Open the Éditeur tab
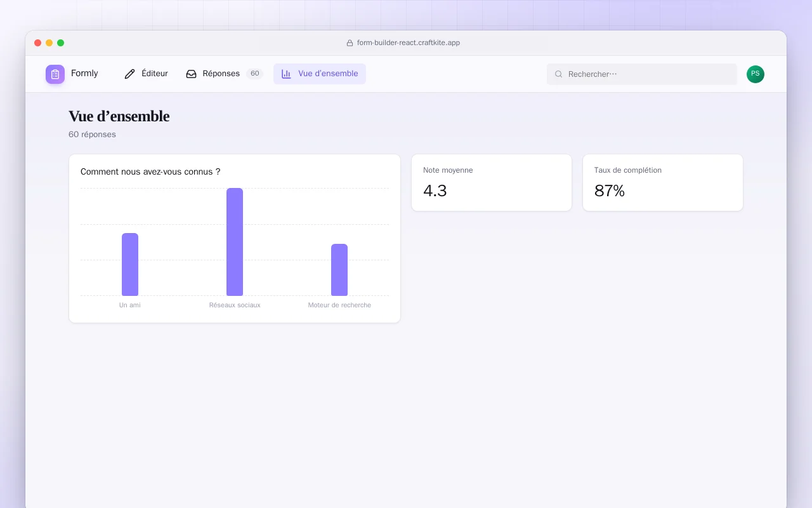 click(146, 74)
